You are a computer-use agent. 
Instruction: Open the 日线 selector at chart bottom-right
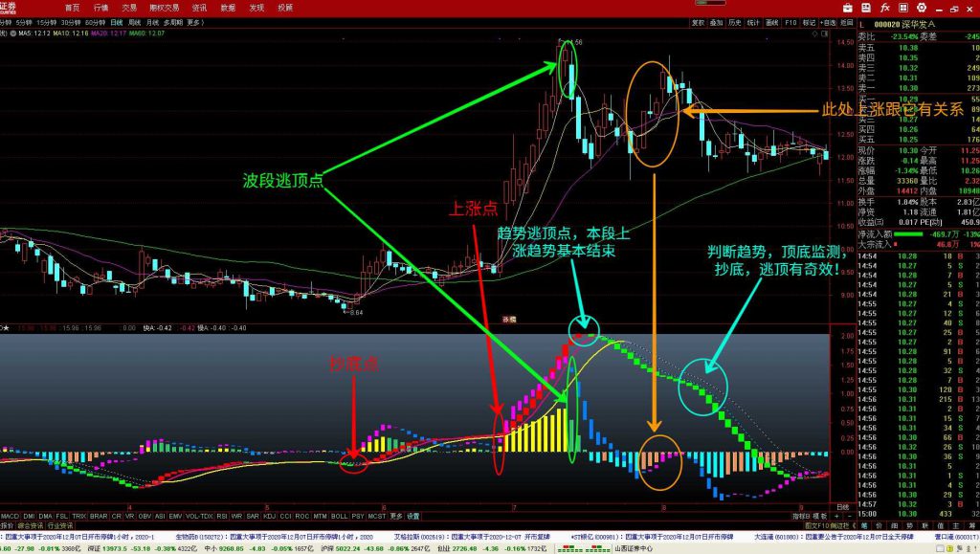tap(841, 505)
